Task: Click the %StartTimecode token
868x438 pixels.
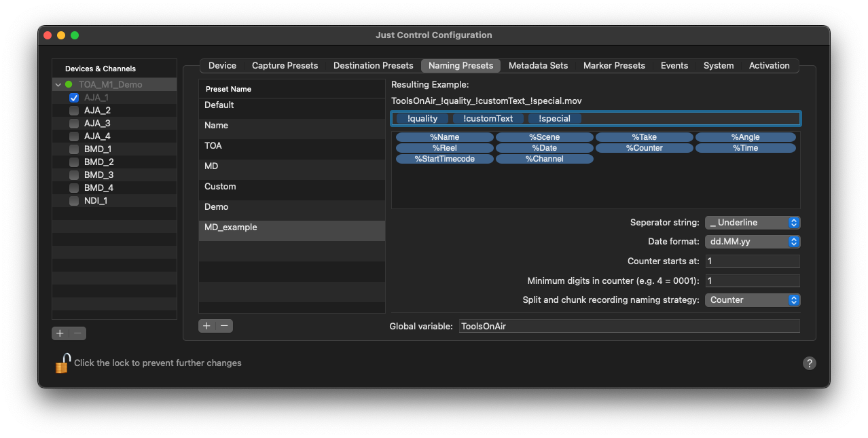Action: point(445,159)
